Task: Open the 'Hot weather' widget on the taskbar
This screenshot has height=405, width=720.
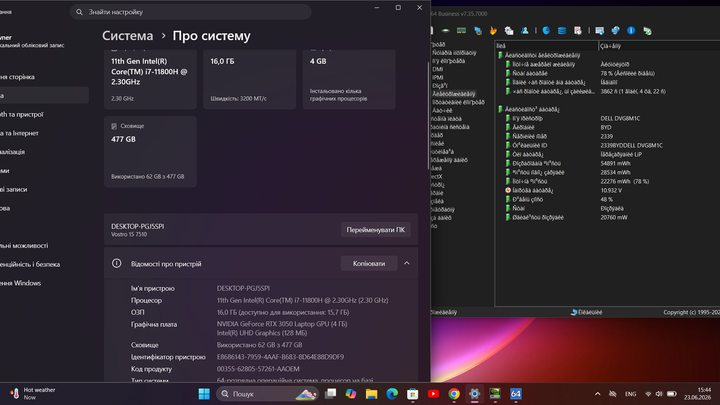Action: 32,394
